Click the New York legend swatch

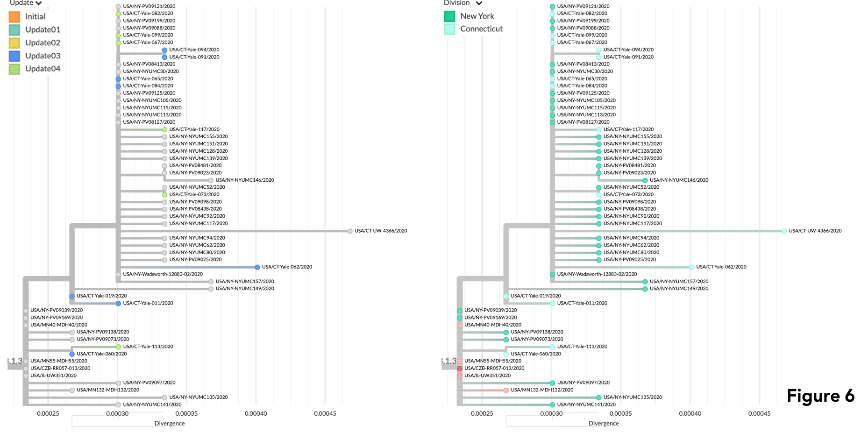(449, 16)
